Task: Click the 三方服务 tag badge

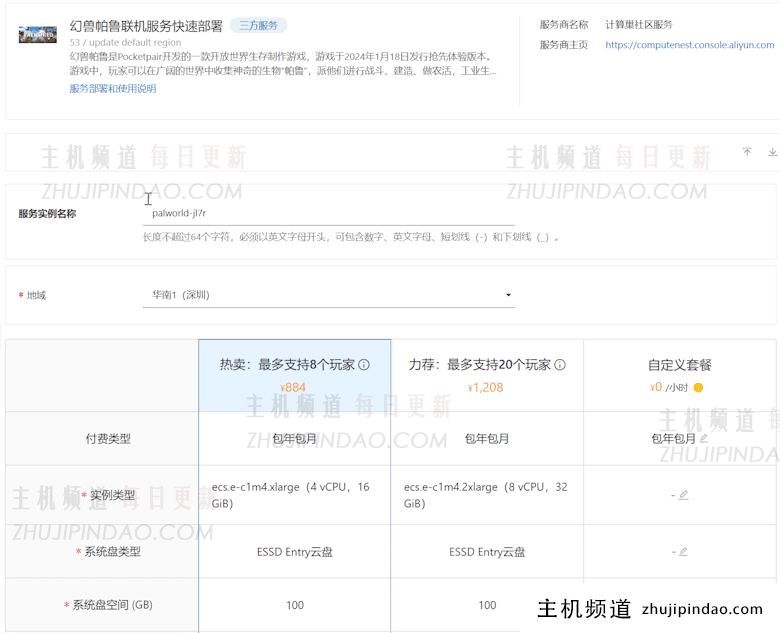Action: [x=258, y=25]
